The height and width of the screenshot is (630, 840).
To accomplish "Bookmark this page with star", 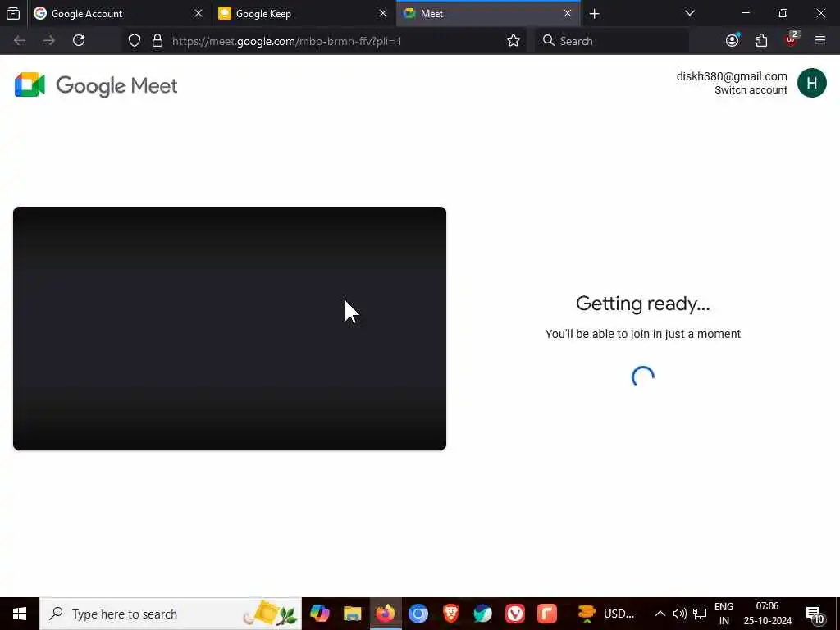I will (514, 41).
